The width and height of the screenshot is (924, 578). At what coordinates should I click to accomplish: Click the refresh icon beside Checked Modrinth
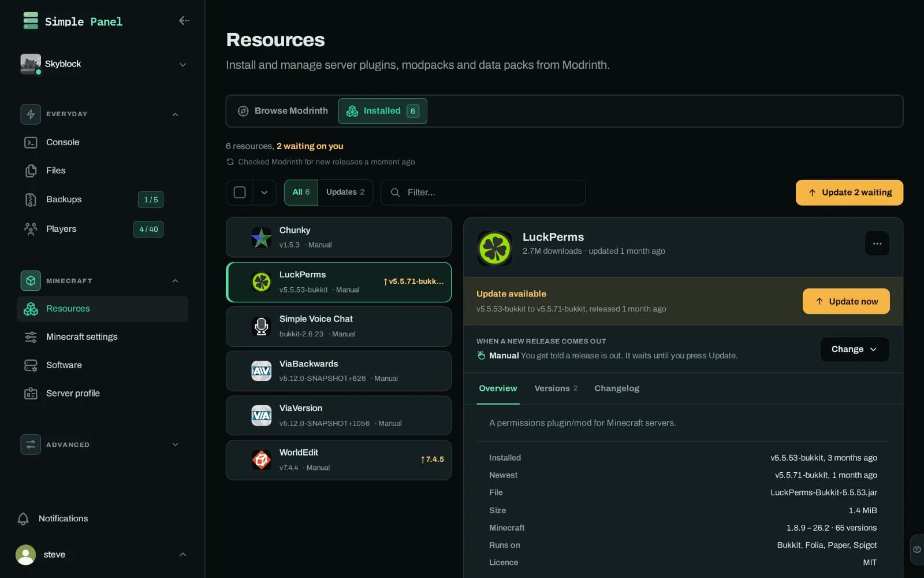click(x=230, y=162)
